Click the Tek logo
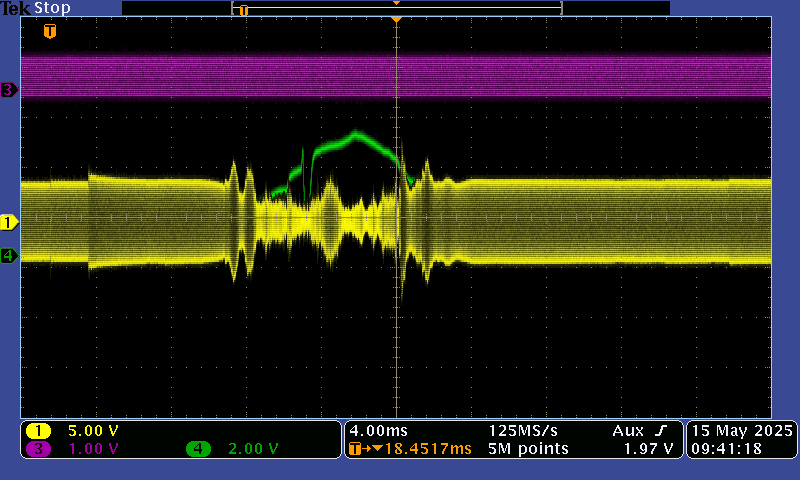This screenshot has width=800, height=480. pos(16,8)
